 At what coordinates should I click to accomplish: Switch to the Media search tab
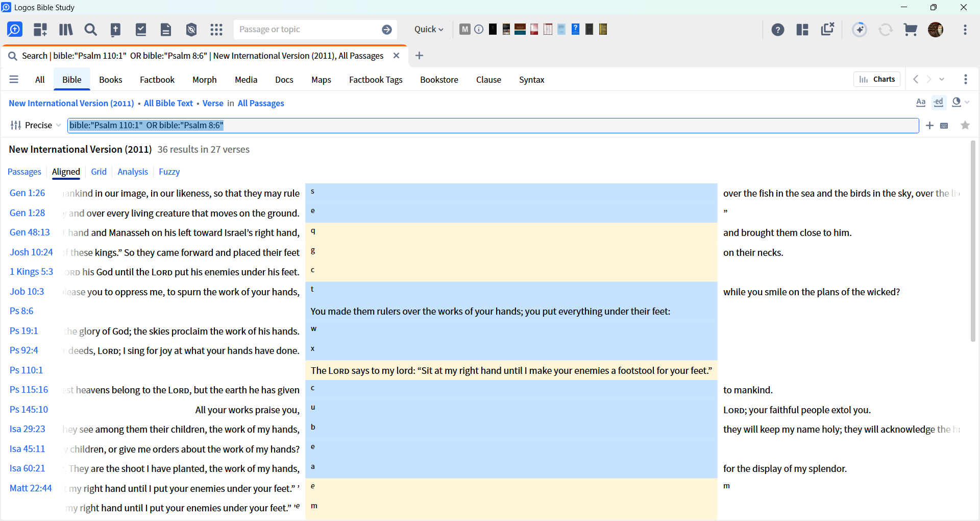tap(246, 80)
